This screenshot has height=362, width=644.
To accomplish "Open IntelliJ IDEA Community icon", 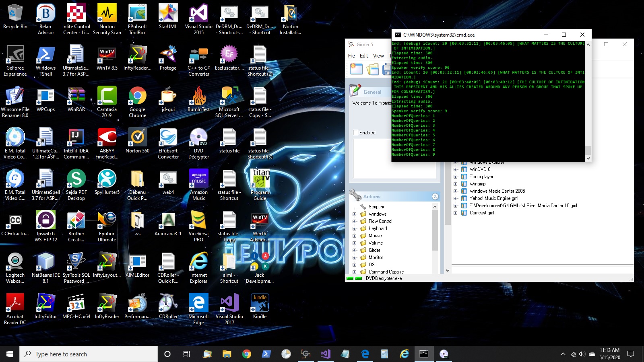I will (x=76, y=144).
